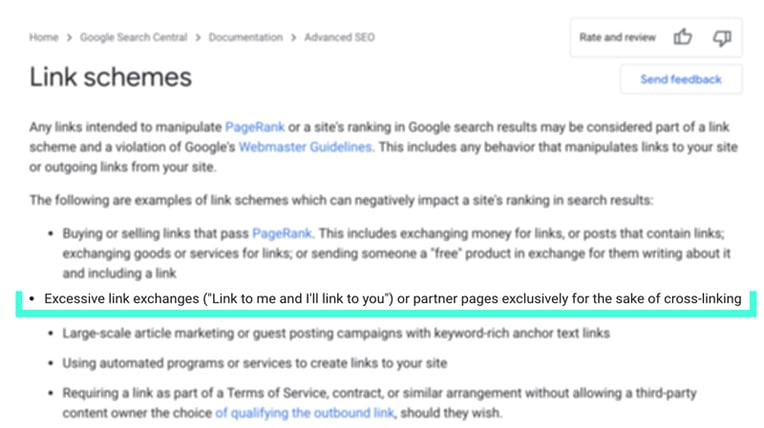
Task: Click the Requiring a link Terms of Service bullet
Action: 380,403
